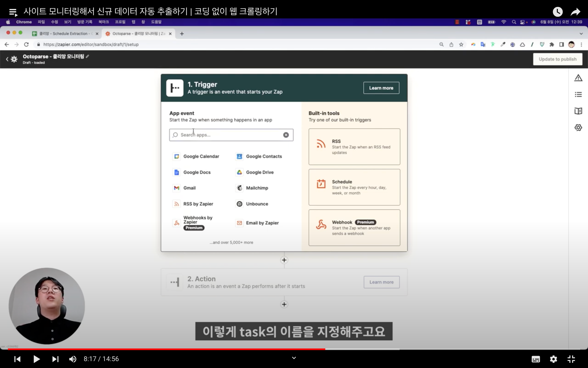Pick Gmail from the app list
The height and width of the screenshot is (368, 588).
pyautogui.click(x=185, y=188)
